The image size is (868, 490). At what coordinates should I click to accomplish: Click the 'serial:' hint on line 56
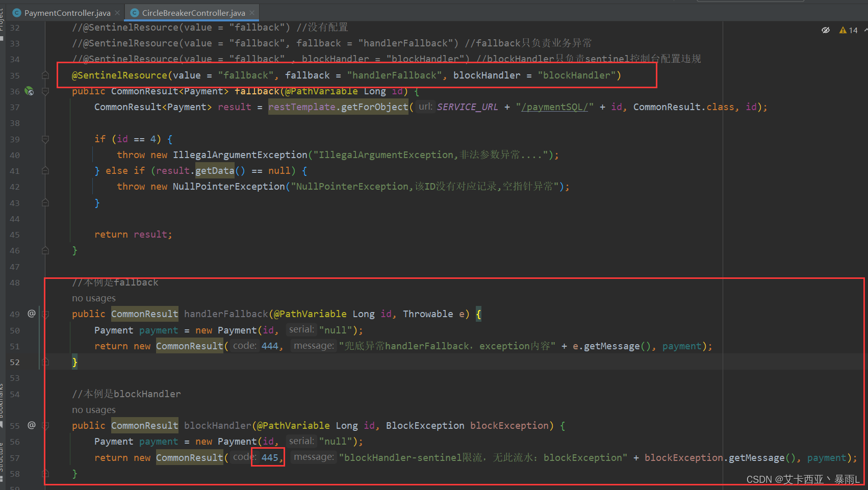click(301, 441)
